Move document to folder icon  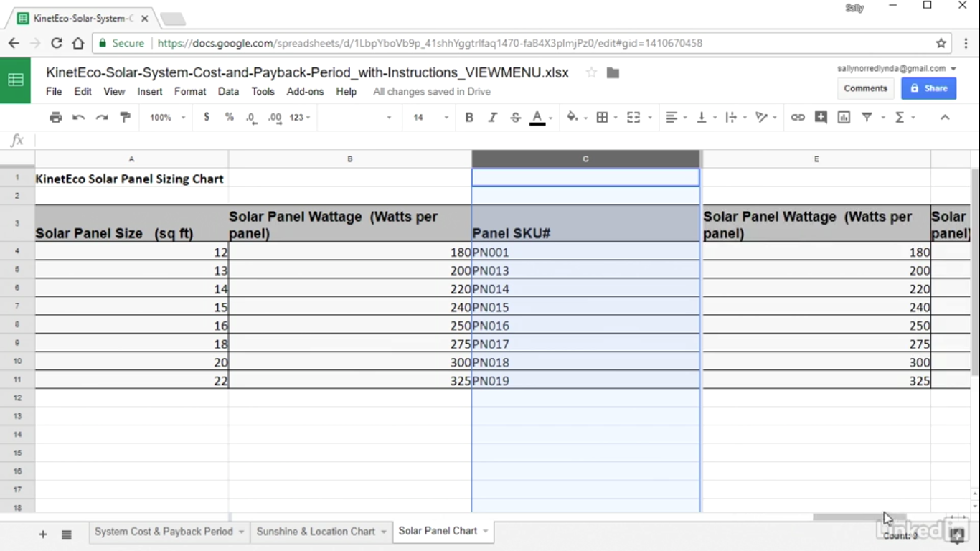(x=613, y=72)
